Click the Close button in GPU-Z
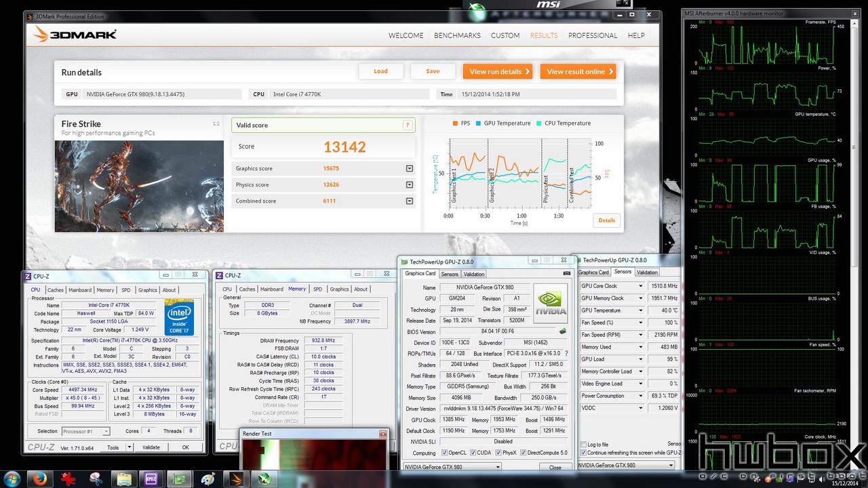Image resolution: width=868 pixels, height=488 pixels. [x=555, y=467]
